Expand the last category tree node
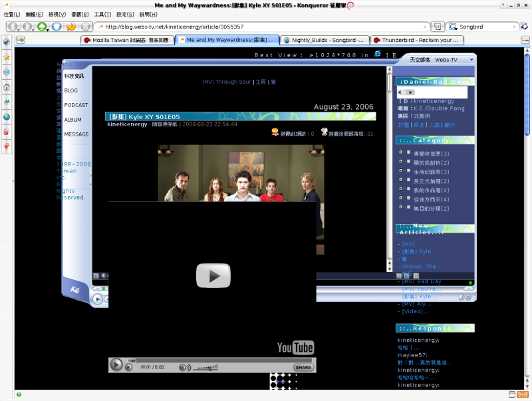 [x=401, y=207]
